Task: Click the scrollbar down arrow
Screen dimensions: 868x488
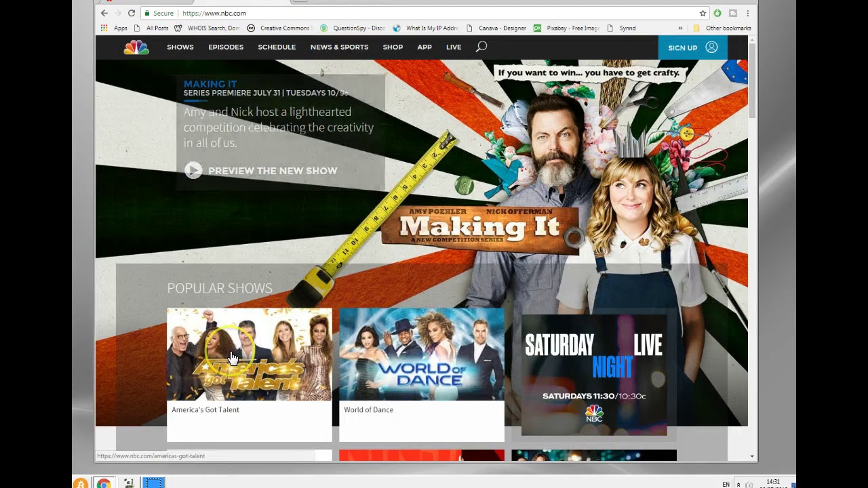Action: 752,457
